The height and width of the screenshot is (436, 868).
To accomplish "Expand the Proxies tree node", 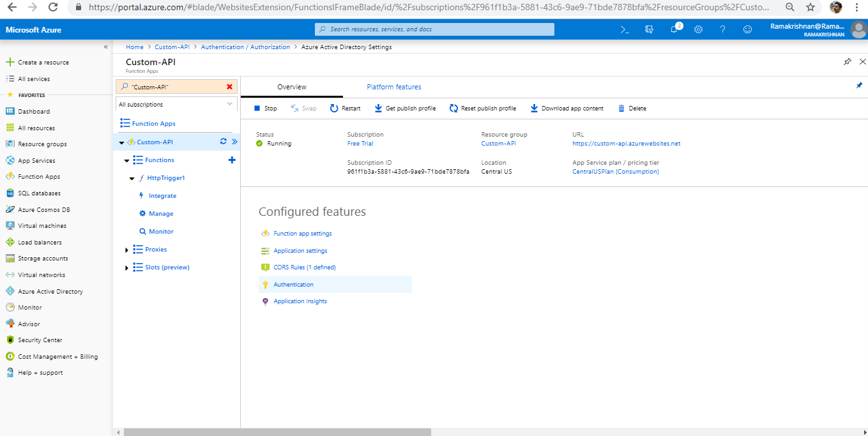I will pyautogui.click(x=126, y=250).
